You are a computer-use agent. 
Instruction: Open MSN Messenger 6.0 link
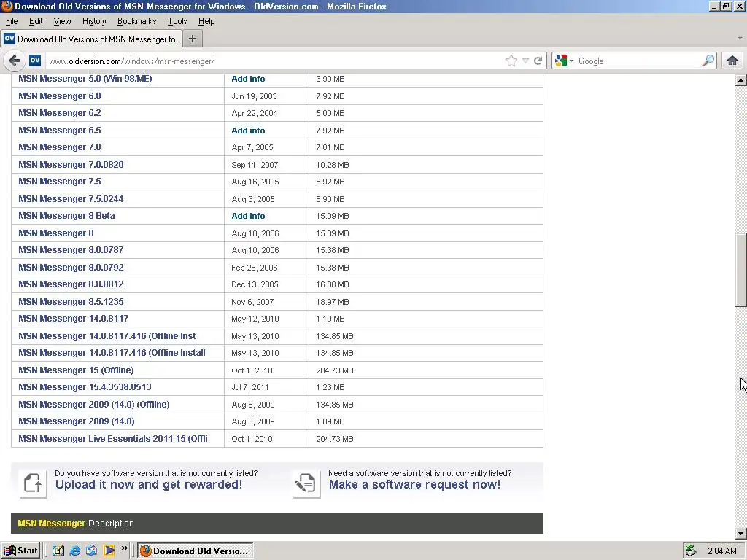(60, 96)
